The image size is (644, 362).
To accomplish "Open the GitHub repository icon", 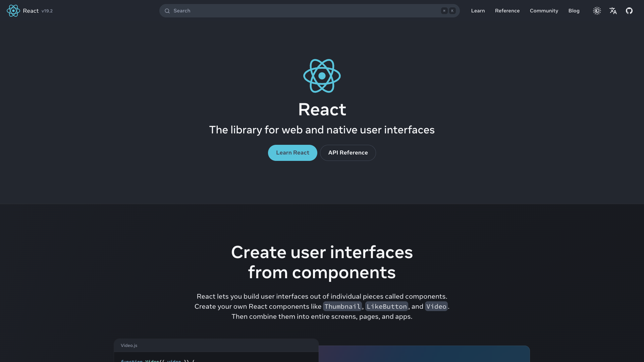I will coord(629,11).
